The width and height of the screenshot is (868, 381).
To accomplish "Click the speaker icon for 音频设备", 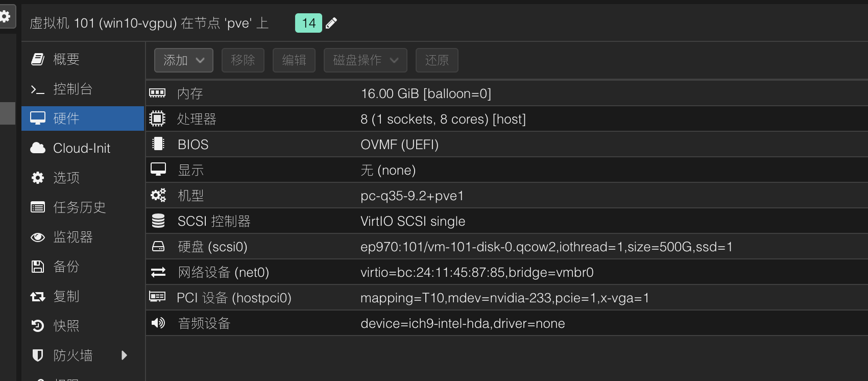I will click(x=158, y=323).
